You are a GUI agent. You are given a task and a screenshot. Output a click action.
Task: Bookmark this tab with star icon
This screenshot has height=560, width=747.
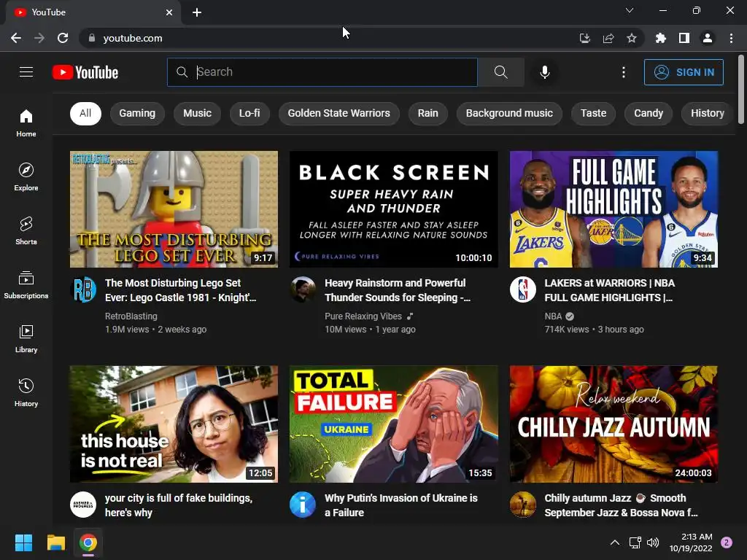click(632, 38)
